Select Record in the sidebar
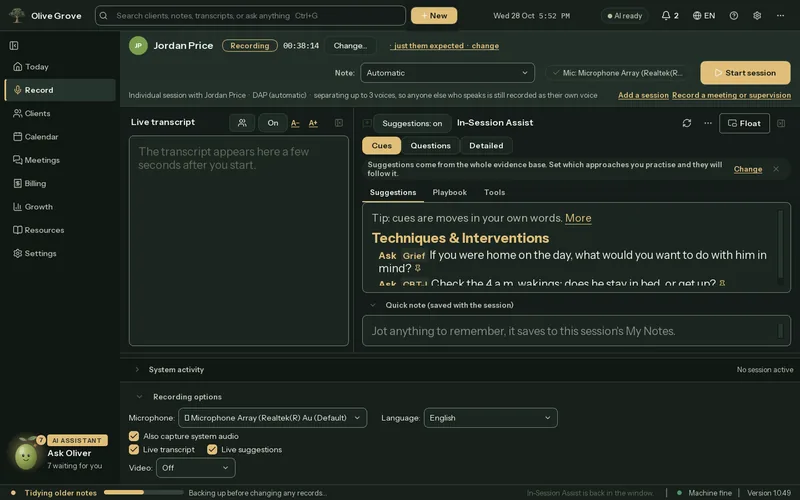 click(60, 90)
